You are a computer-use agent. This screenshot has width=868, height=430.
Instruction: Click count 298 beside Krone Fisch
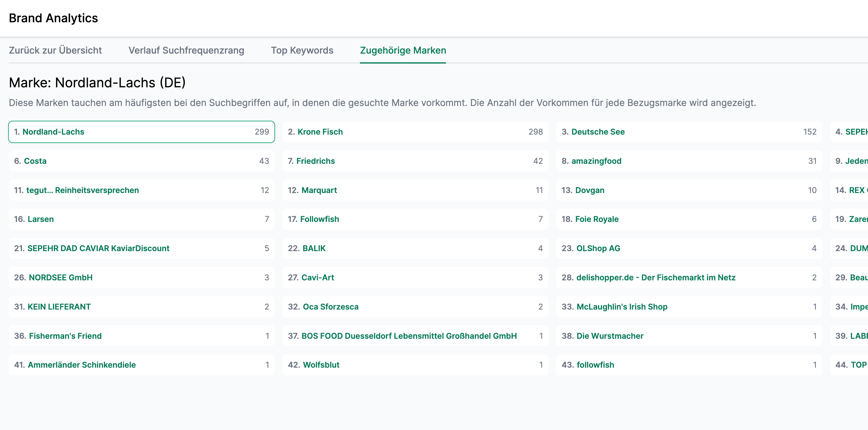pos(535,132)
